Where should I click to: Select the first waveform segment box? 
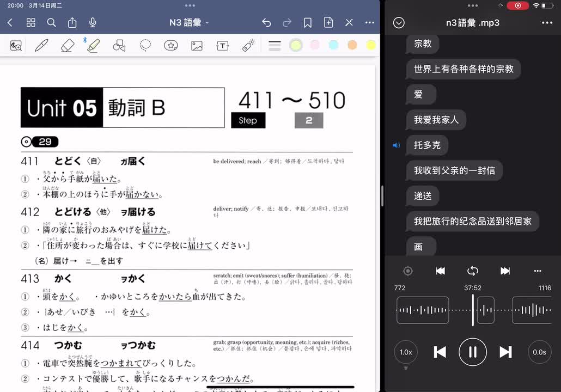point(423,310)
